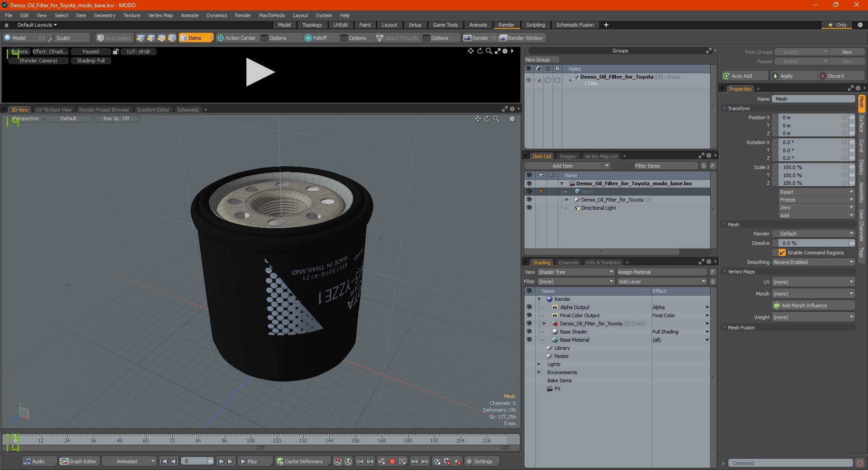Click the Apply button

point(794,76)
